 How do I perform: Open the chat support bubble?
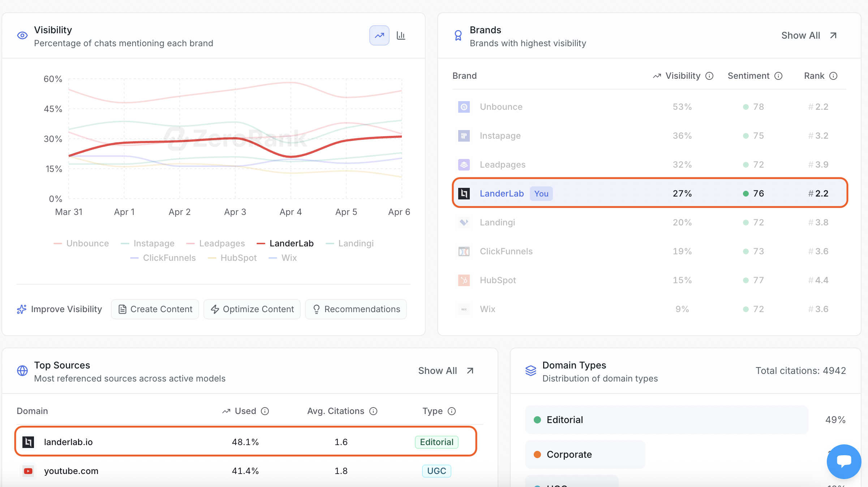tap(844, 461)
